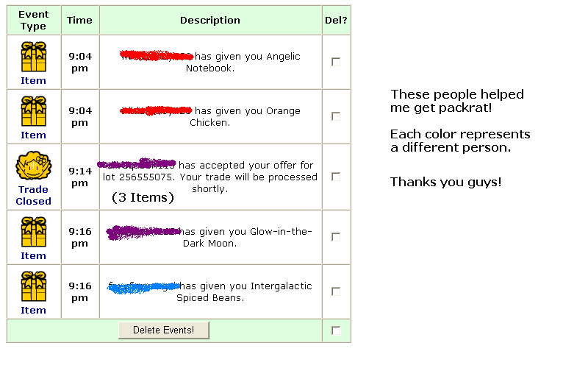
Task: Open Item link in Orange Chicken row
Action: (33, 135)
